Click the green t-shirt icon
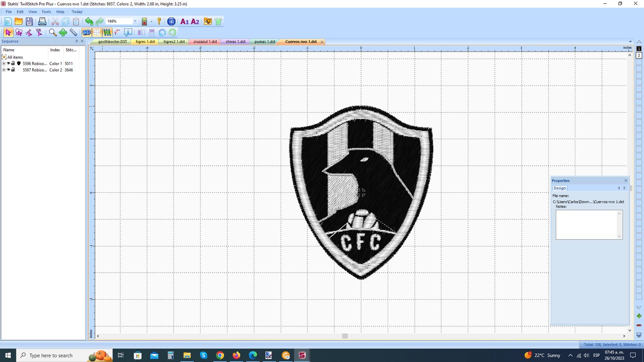Screen dimensions: 644x362 218,21
